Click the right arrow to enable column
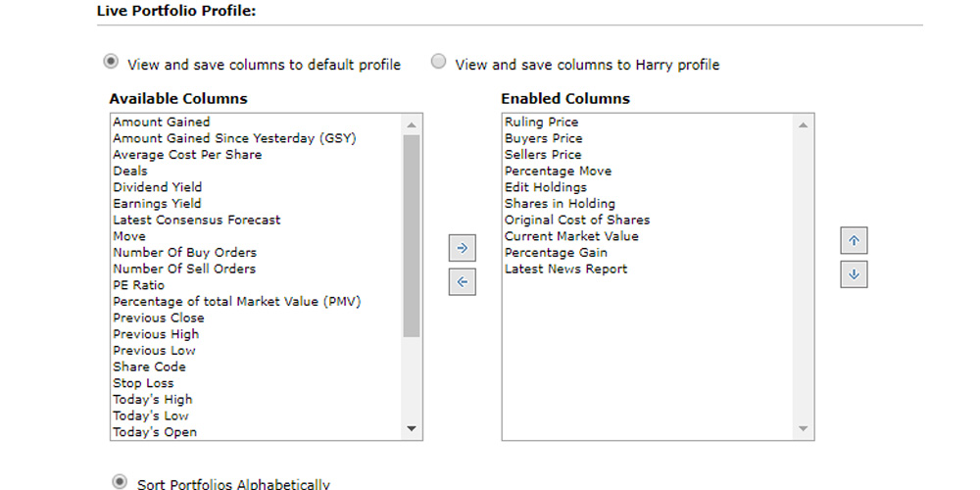This screenshot has height=490, width=980. [x=462, y=249]
